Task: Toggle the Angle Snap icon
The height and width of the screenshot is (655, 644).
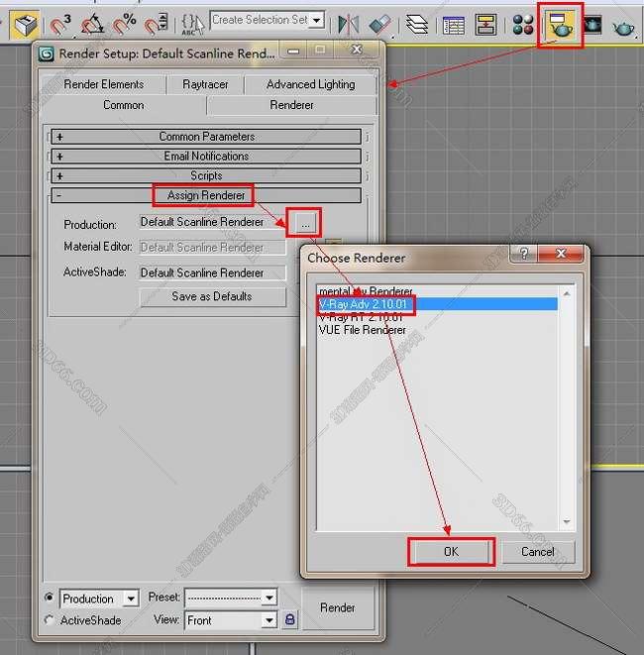Action: 92,24
